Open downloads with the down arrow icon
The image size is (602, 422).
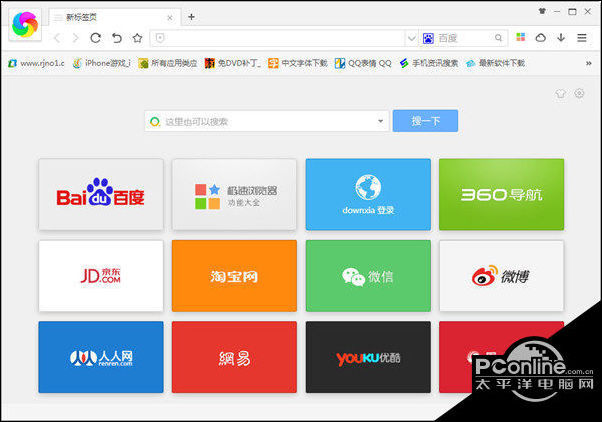(x=561, y=38)
